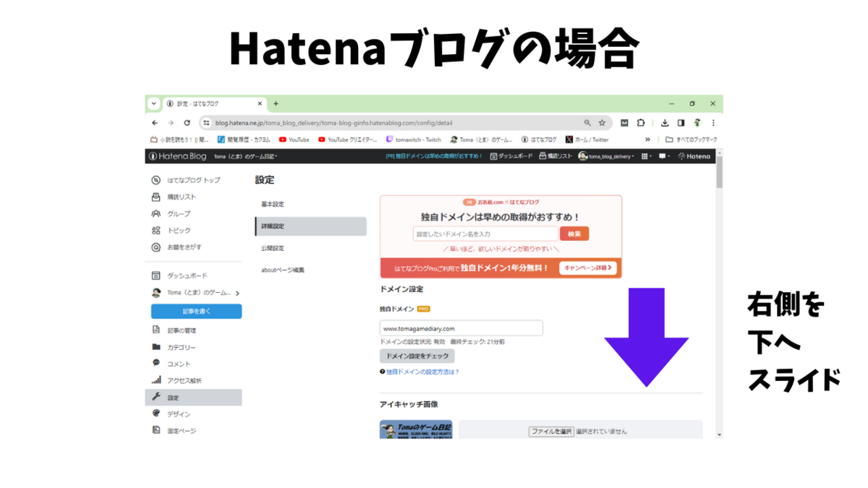Open the tomawitch - Twitch bookmark
Viewport: 868px width, 488px height.
413,140
